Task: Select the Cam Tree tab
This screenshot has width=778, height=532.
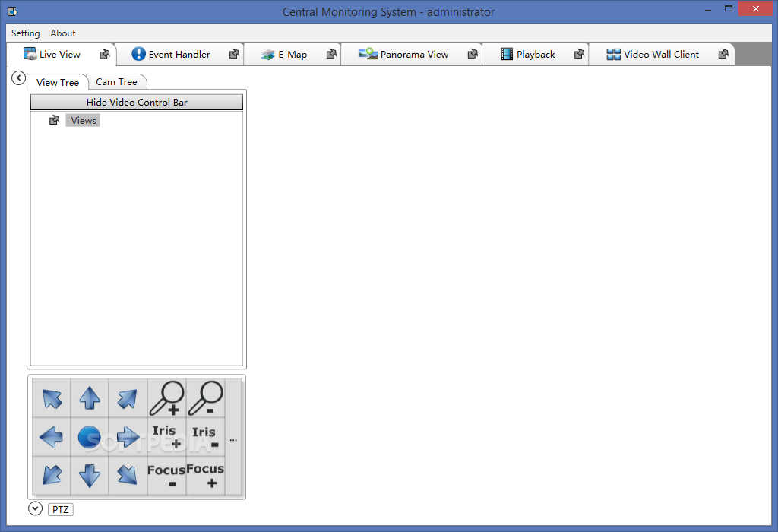Action: [116, 82]
